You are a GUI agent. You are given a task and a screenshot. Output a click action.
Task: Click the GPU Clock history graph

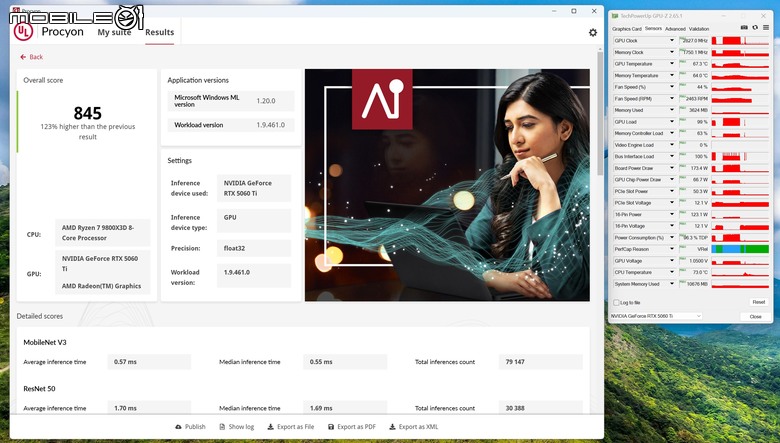[x=740, y=41]
